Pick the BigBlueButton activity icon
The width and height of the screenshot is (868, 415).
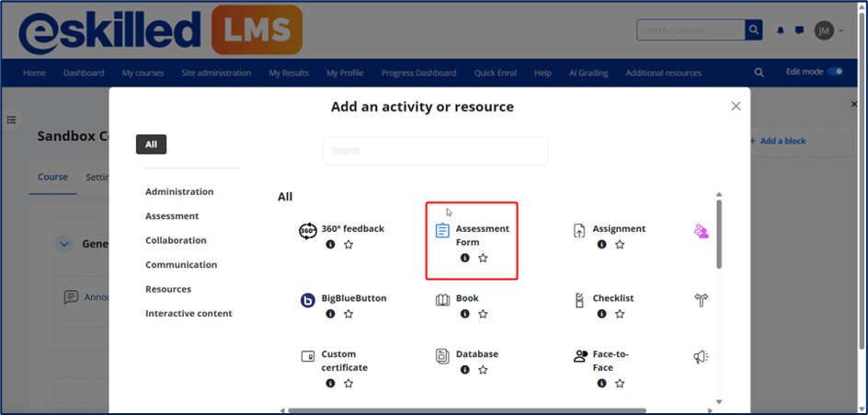(x=308, y=300)
